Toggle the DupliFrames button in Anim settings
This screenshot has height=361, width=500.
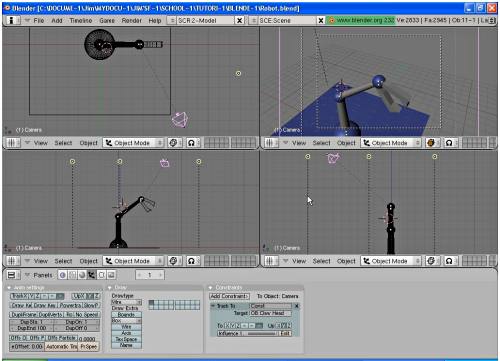coord(24,315)
